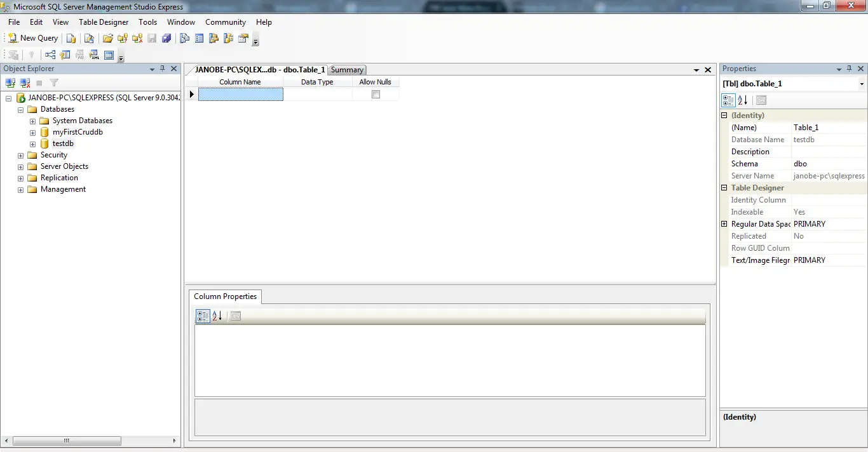Click the Alphabetical sort icon in Column Properties

(217, 316)
